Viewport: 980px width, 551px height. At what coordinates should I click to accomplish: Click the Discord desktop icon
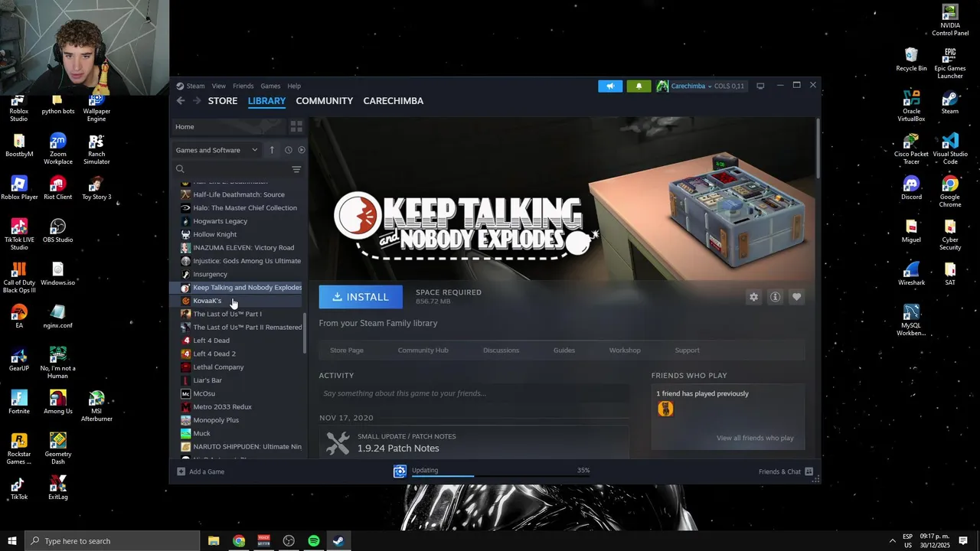911,188
